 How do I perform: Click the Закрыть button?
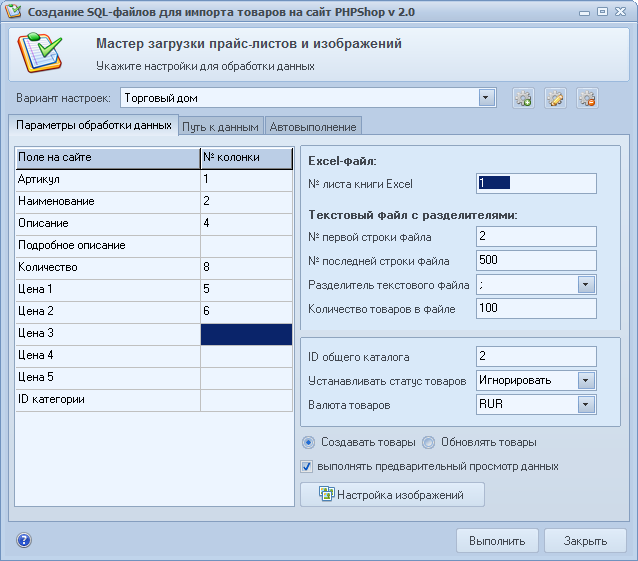click(x=585, y=541)
